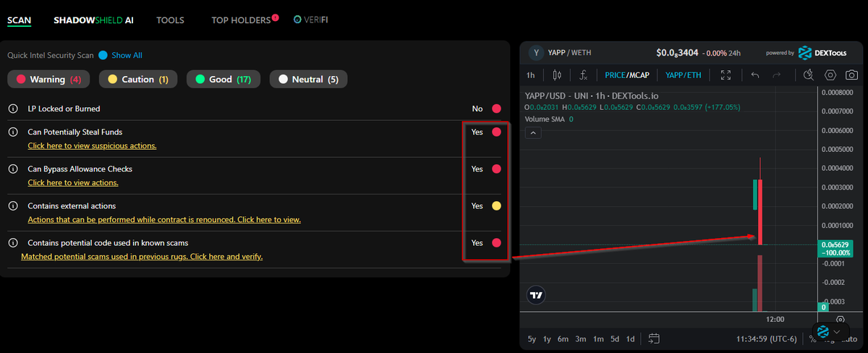Redo chart action

pyautogui.click(x=777, y=75)
